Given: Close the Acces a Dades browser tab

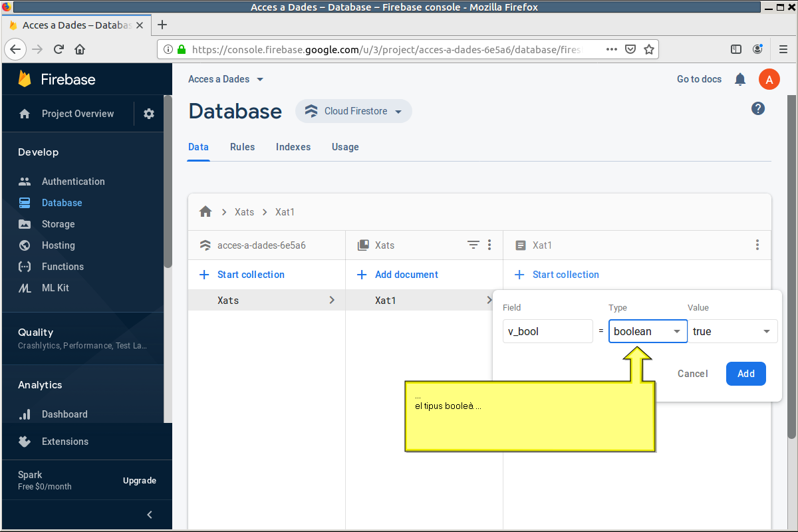Looking at the screenshot, I should (140, 25).
